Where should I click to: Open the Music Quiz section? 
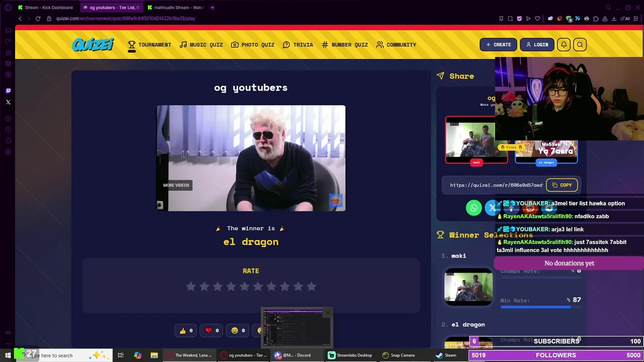coord(201,45)
